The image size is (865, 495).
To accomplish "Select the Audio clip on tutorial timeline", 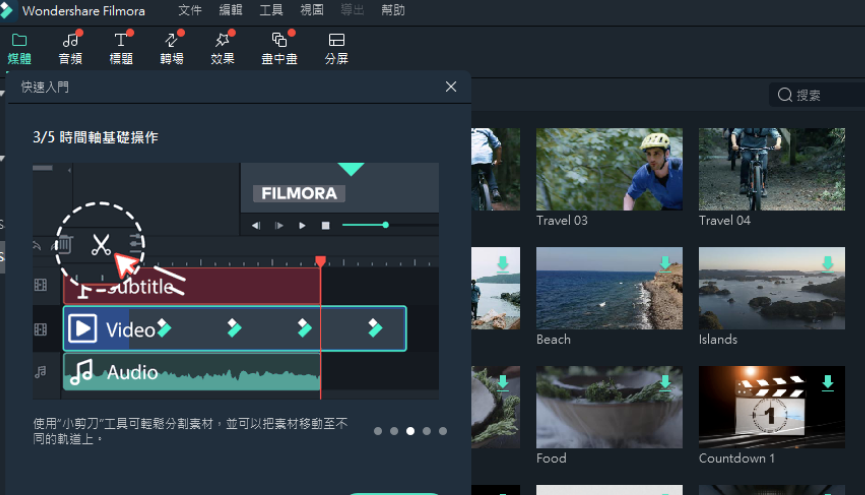I will pyautogui.click(x=191, y=372).
